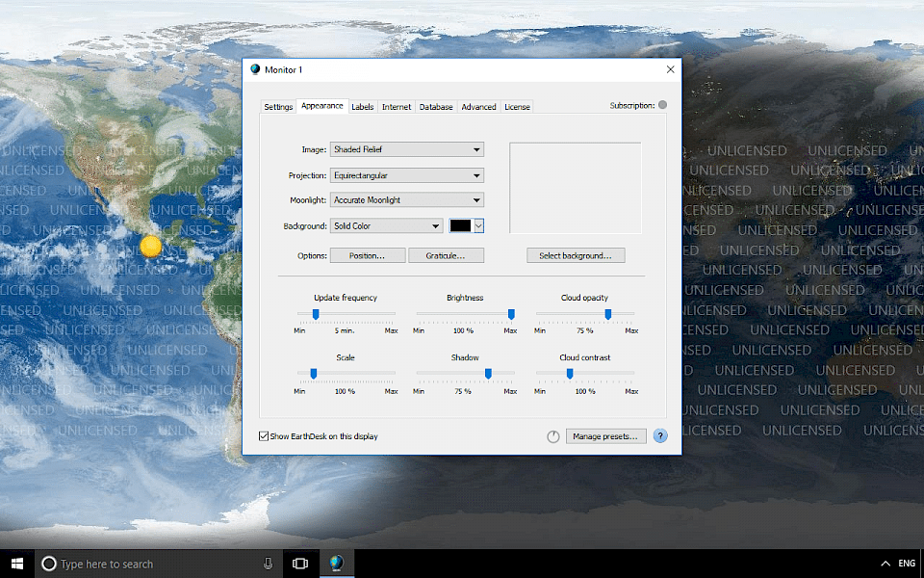Show hidden system tray icons
The height and width of the screenshot is (578, 924).
(x=885, y=564)
